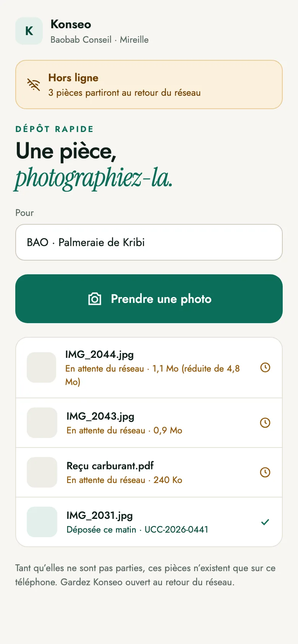Click the pending clock icon for IMG_2044.jpg
The image size is (298, 644).
tap(265, 367)
